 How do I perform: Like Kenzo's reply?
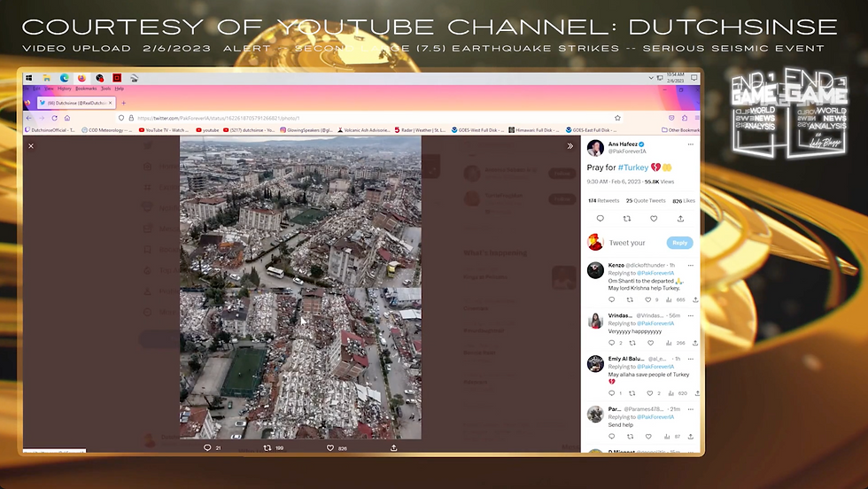click(648, 299)
